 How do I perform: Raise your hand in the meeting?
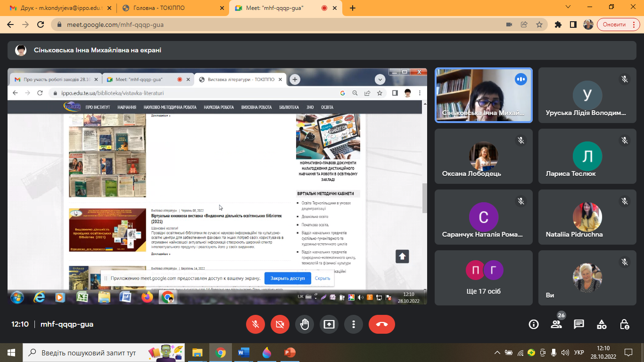[x=305, y=324]
